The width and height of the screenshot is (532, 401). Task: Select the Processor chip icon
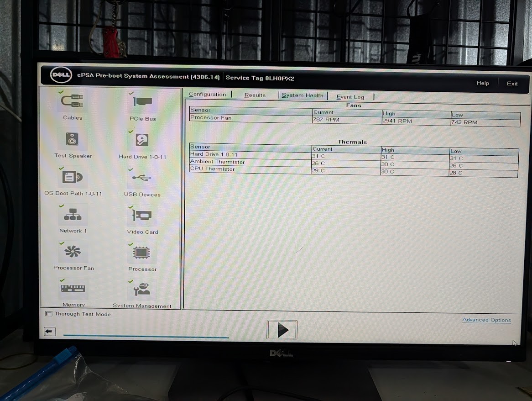(x=142, y=253)
